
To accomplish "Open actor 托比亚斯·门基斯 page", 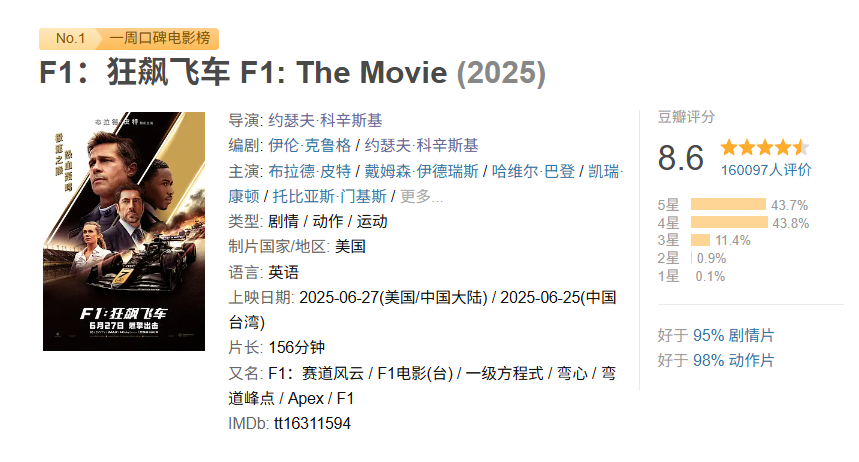I will click(329, 196).
